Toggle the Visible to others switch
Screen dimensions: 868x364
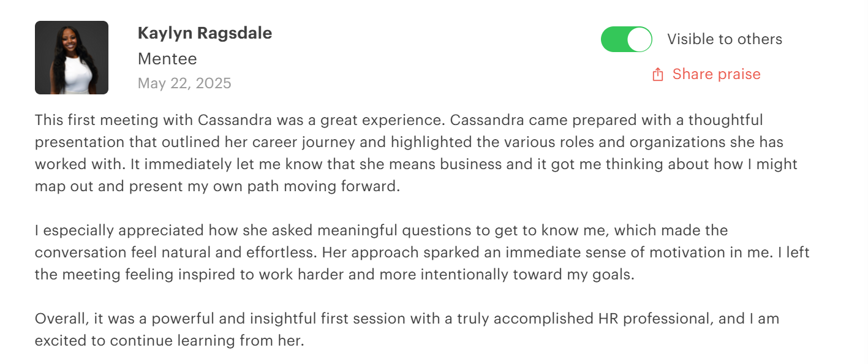[626, 39]
